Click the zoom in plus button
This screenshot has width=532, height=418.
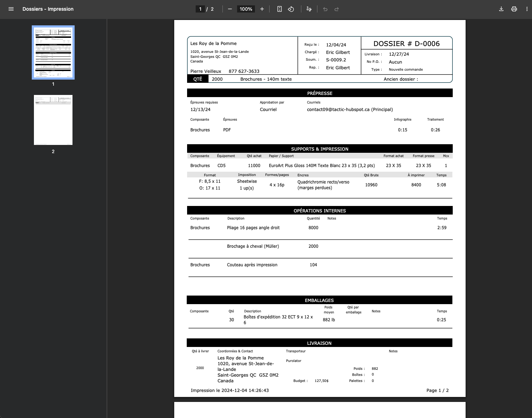262,9
